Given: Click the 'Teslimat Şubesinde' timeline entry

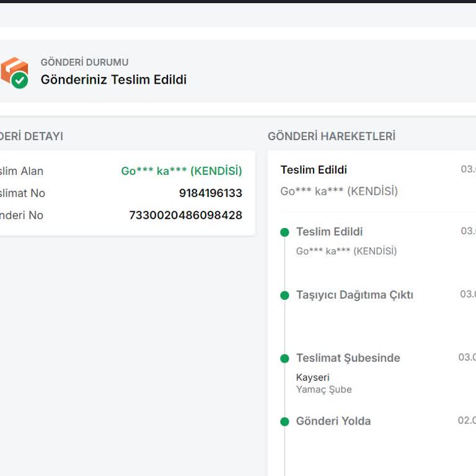Looking at the screenshot, I should [348, 358].
